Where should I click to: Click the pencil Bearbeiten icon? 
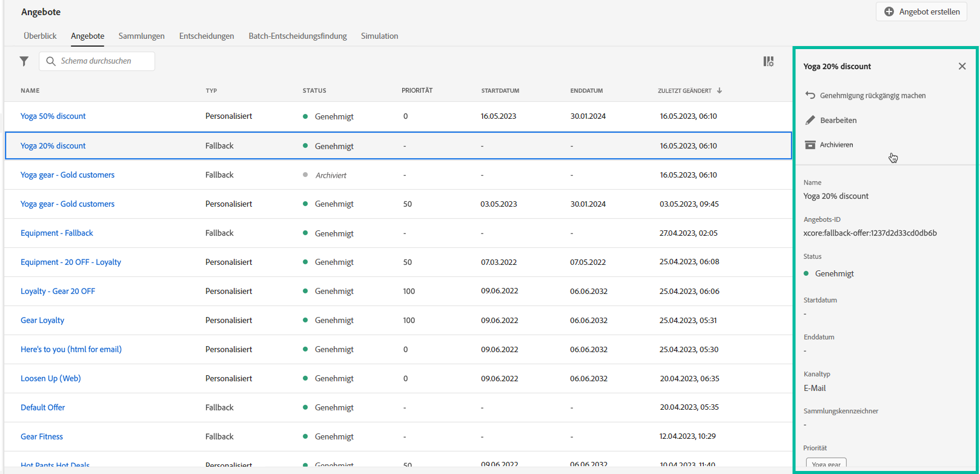pyautogui.click(x=810, y=120)
